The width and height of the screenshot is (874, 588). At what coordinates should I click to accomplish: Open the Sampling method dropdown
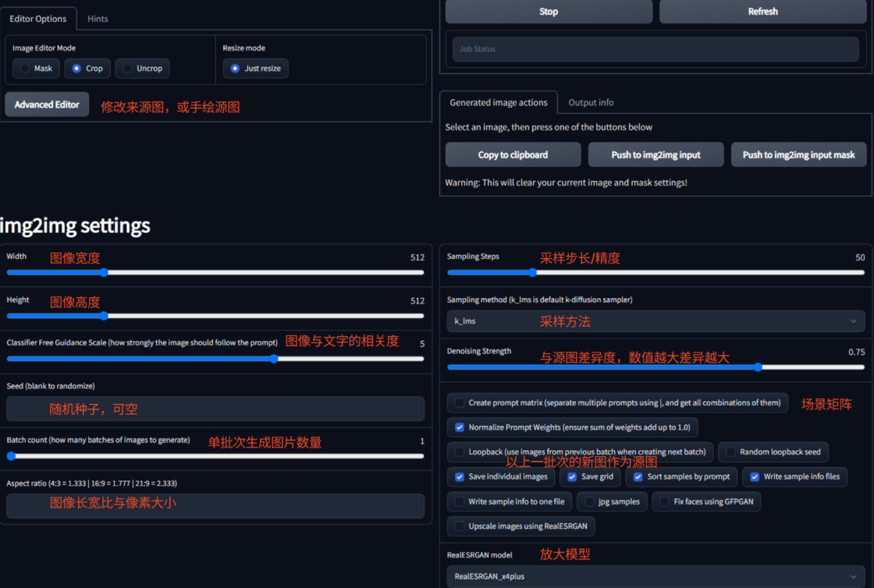pos(655,321)
